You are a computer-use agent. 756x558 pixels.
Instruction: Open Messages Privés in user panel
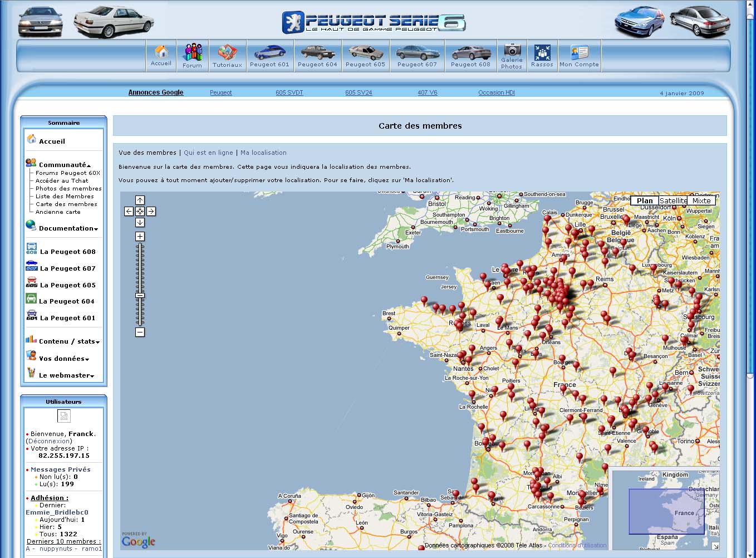tap(60, 469)
